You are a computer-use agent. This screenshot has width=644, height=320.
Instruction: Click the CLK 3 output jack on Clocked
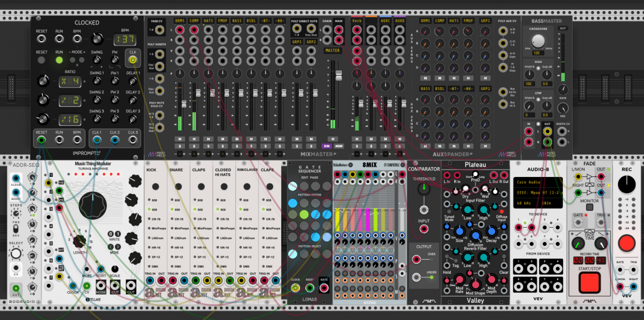pyautogui.click(x=133, y=140)
